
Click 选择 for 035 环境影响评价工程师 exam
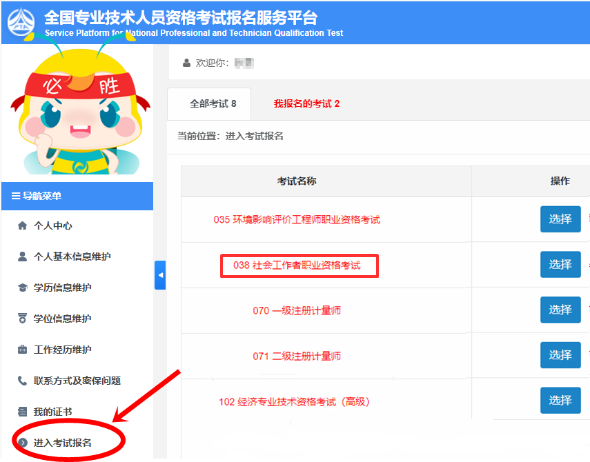[560, 219]
